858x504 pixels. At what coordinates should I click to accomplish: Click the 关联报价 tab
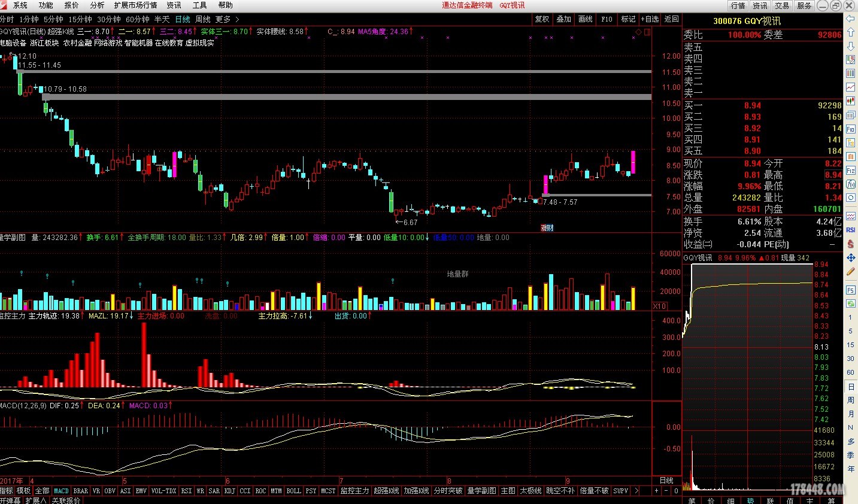coord(66,500)
